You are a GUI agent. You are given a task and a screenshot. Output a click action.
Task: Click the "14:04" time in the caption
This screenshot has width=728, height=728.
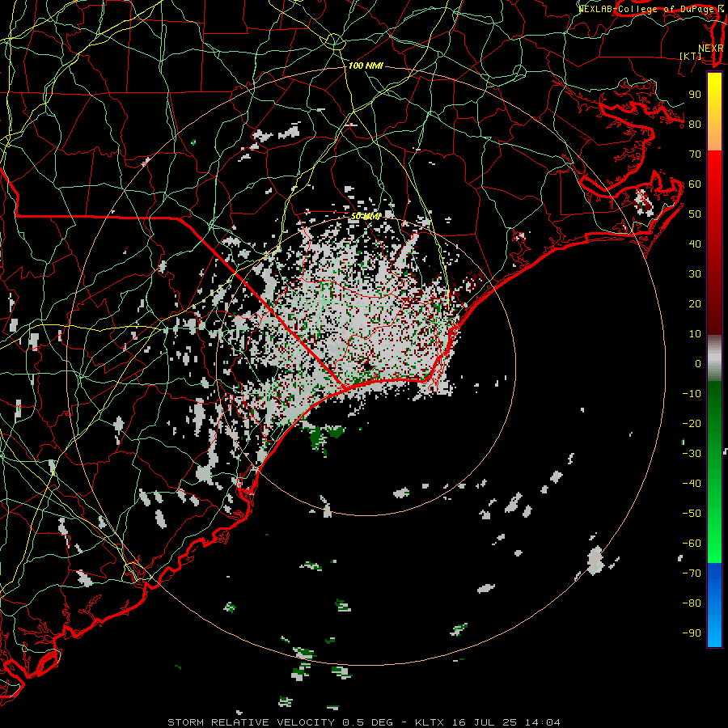tap(543, 722)
